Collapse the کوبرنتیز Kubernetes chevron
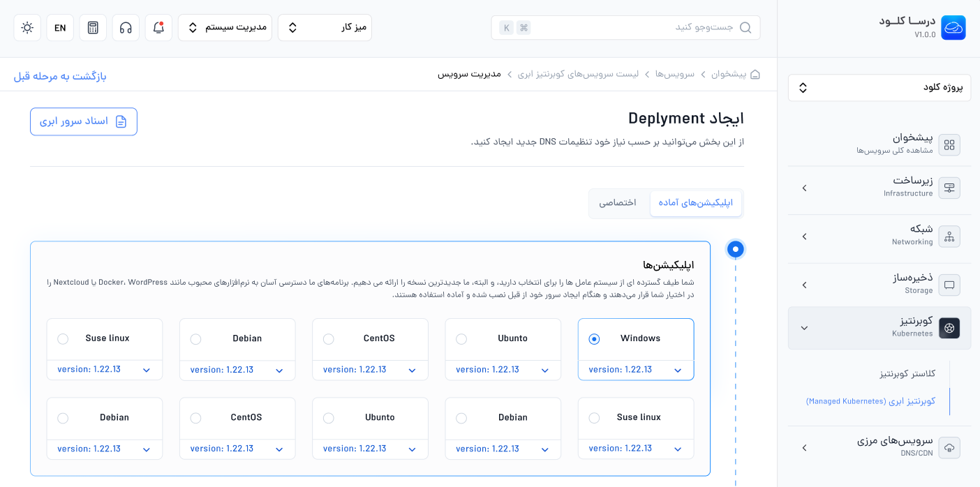 pos(804,328)
